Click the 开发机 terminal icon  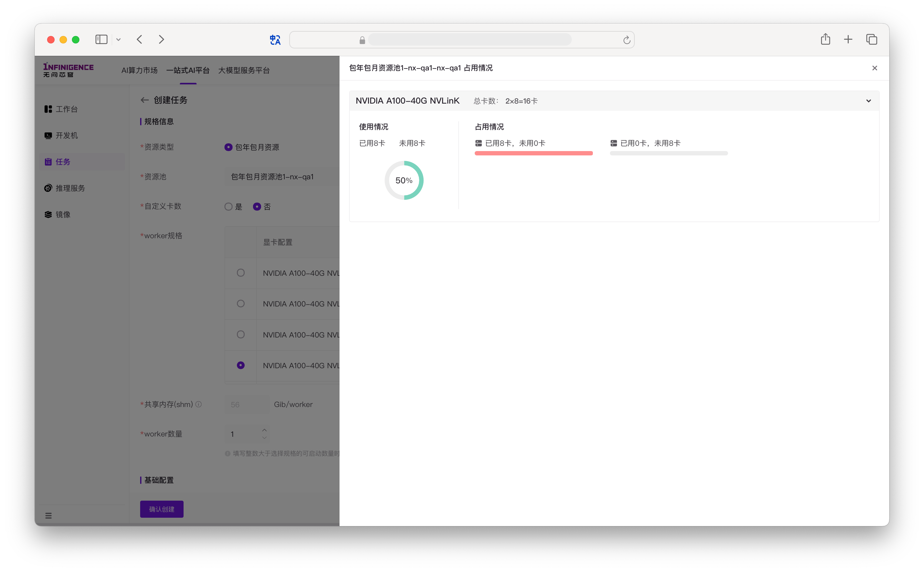coord(48,136)
